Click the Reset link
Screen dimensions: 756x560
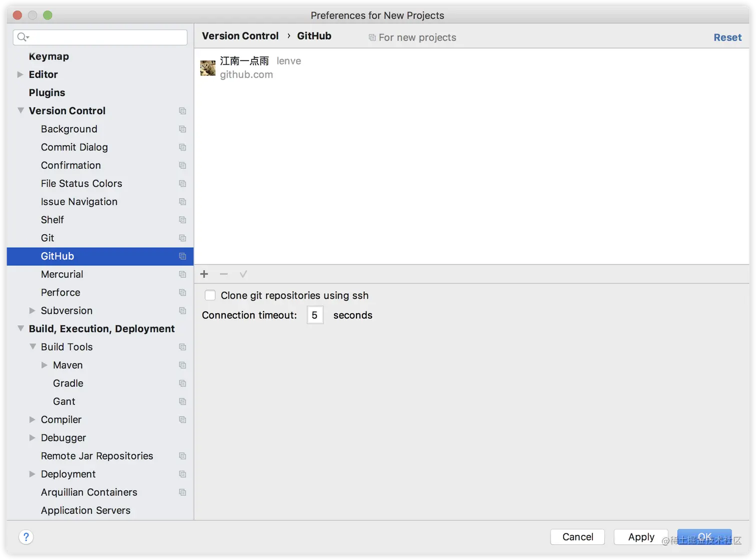[x=727, y=38]
